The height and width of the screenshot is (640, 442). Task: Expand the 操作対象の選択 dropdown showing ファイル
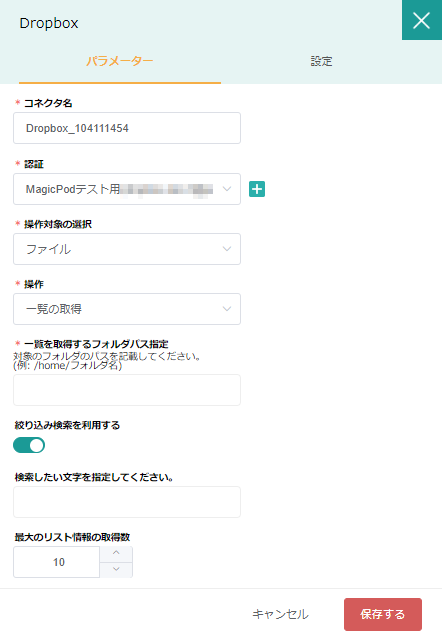[x=127, y=249]
